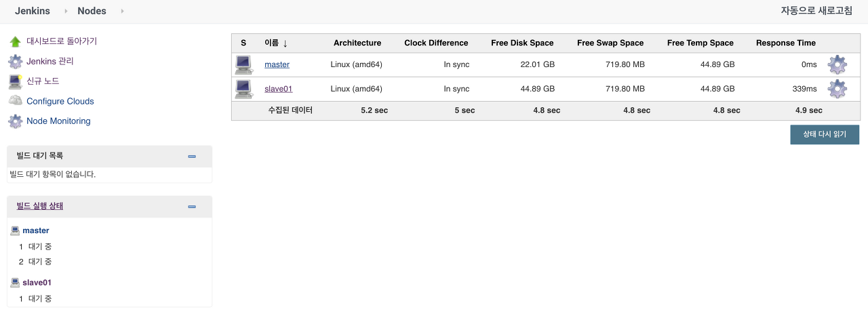
Task: Collapse the 빌드 실행 상태 panel
Action: (x=192, y=207)
